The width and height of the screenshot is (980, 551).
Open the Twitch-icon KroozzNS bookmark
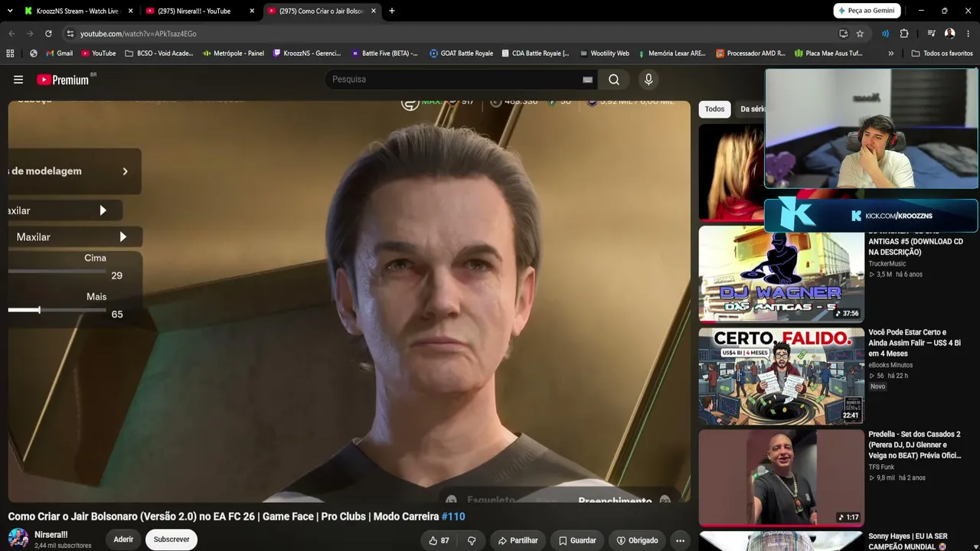[x=307, y=54]
